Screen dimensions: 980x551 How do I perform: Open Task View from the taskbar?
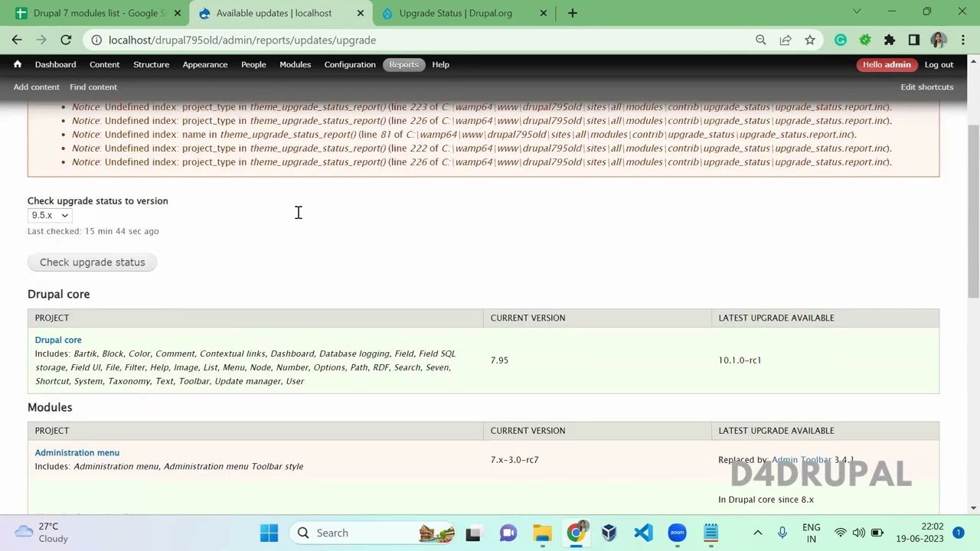473,533
